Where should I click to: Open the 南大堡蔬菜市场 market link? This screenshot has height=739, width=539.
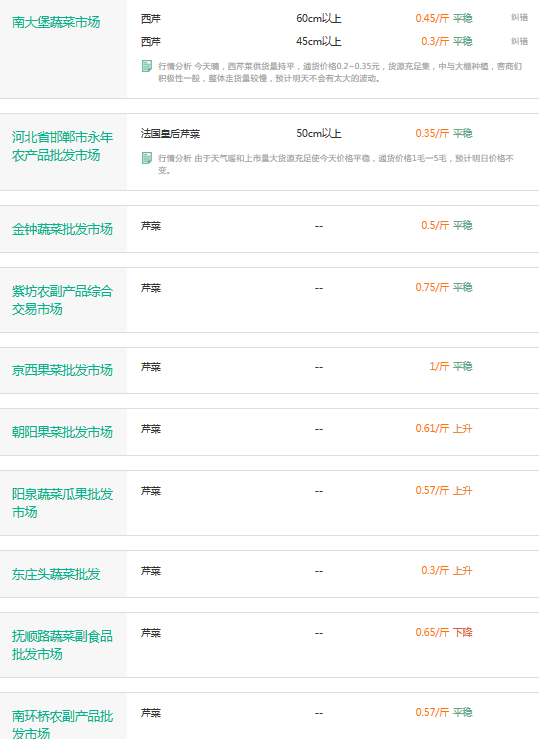tap(56, 22)
